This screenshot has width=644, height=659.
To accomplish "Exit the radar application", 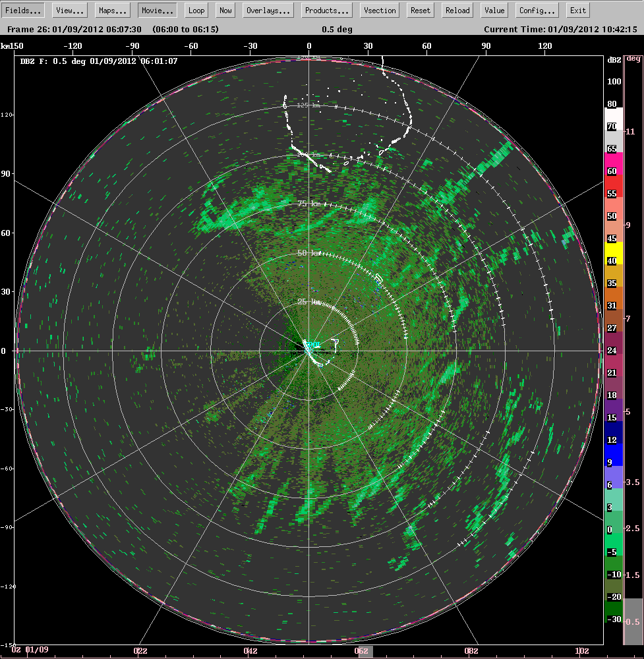I will click(577, 10).
